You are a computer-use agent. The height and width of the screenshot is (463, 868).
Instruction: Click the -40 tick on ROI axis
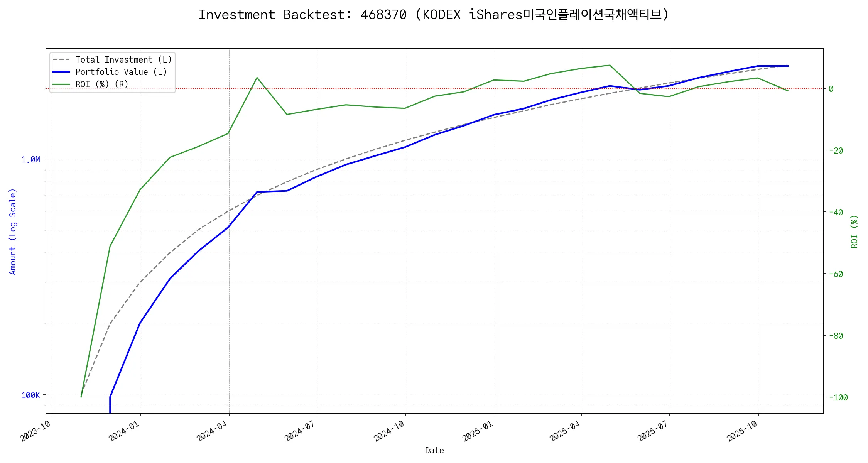point(836,213)
